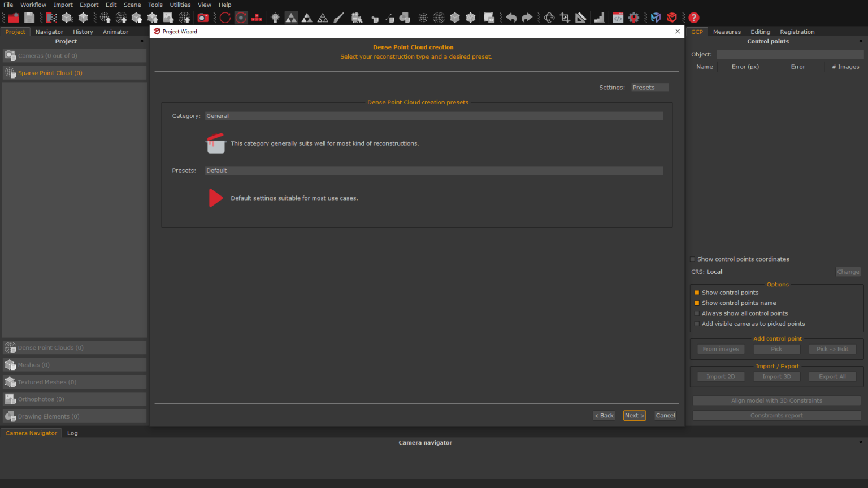Expand the Settings dropdown showing Presets
The height and width of the screenshot is (488, 868).
[x=650, y=88]
